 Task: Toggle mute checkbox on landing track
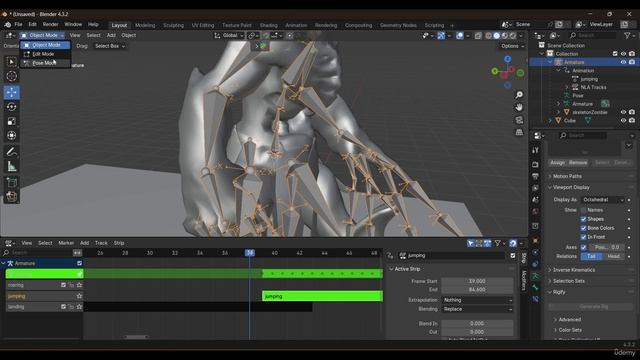(63, 307)
